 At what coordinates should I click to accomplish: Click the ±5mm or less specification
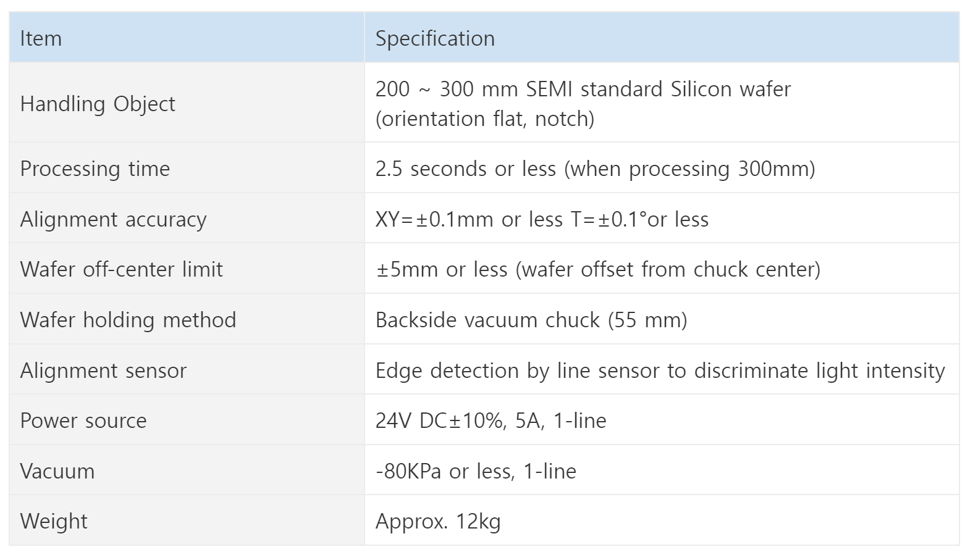coord(598,269)
